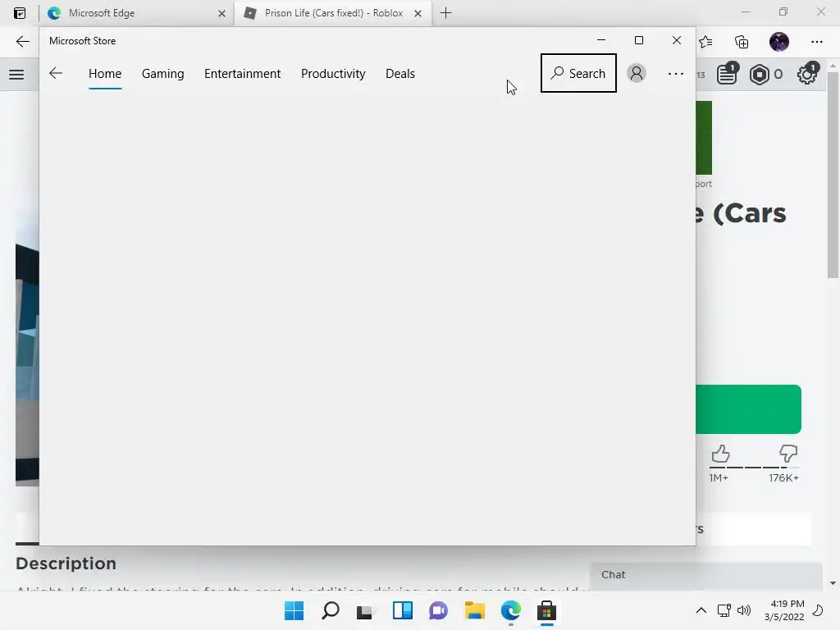
Task: Open the Home tab in Microsoft Store
Action: pos(105,73)
